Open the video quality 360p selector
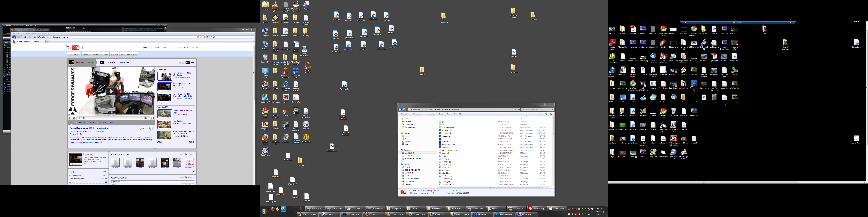868x217 pixels. [x=146, y=118]
